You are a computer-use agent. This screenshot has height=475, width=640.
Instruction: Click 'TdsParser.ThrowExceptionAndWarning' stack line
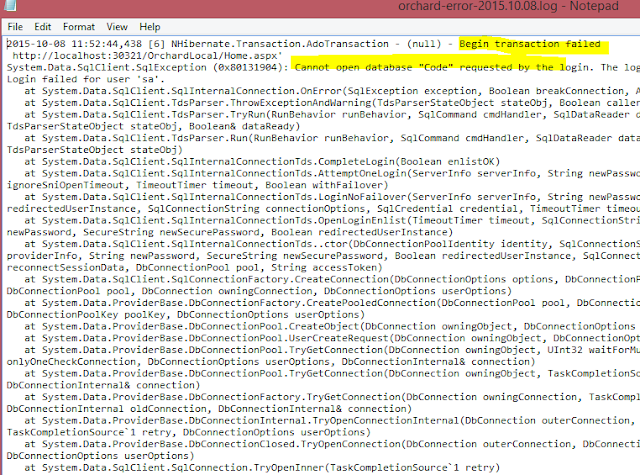coord(332,103)
